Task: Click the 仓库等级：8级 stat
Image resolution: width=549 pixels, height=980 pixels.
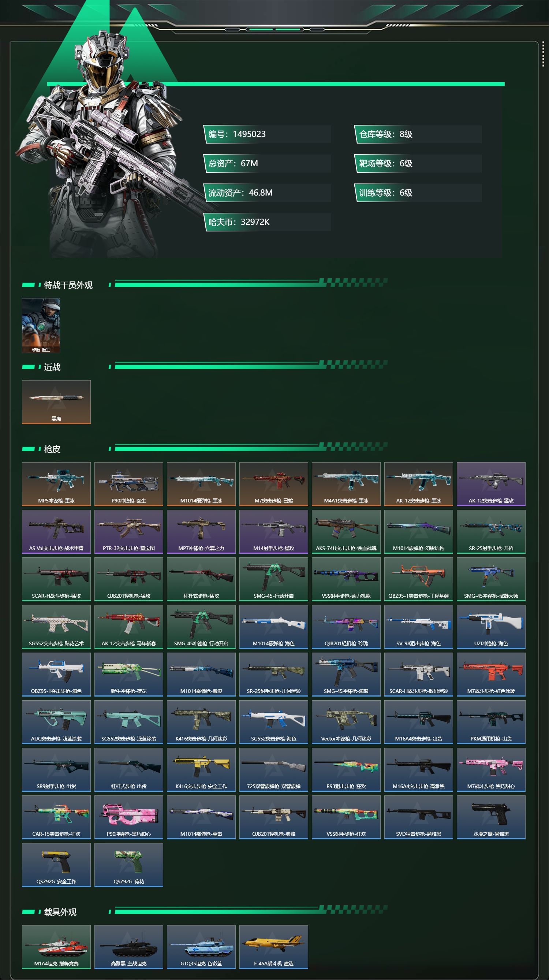Action: [418, 134]
